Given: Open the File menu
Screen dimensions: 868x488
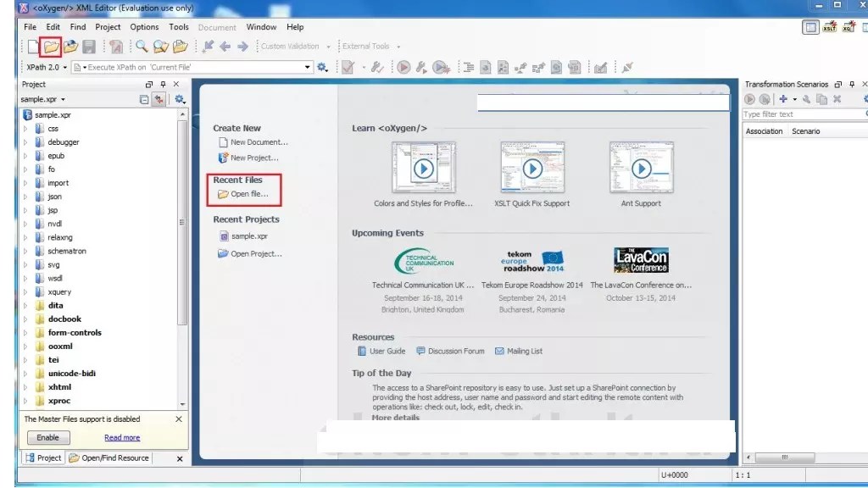Looking at the screenshot, I should [30, 26].
